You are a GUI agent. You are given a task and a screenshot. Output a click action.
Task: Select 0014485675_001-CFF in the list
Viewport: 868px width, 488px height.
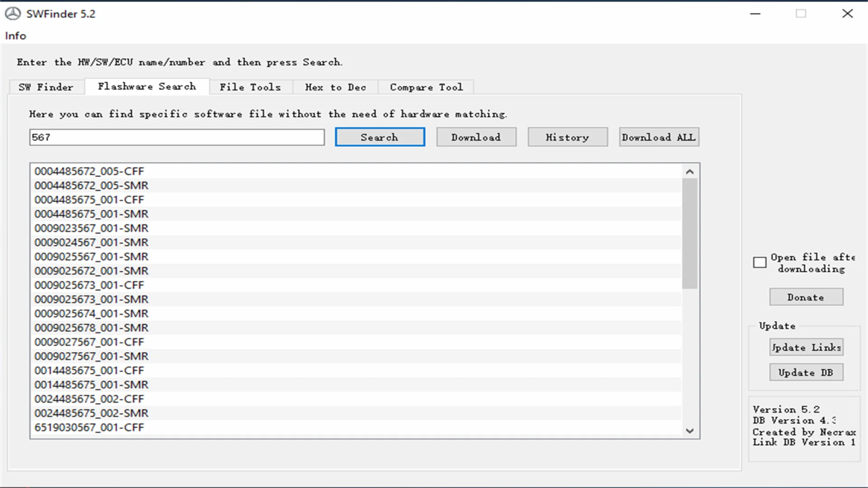(x=356, y=370)
